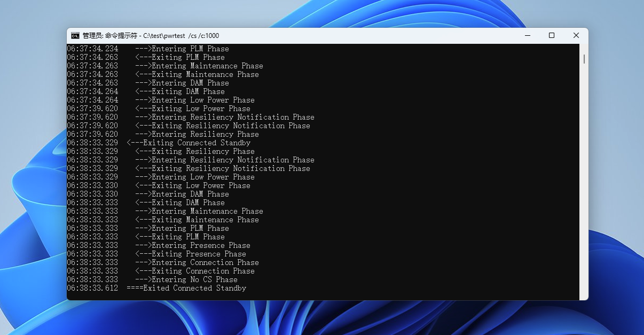
Task: Minimize the command prompt window
Action: point(527,36)
